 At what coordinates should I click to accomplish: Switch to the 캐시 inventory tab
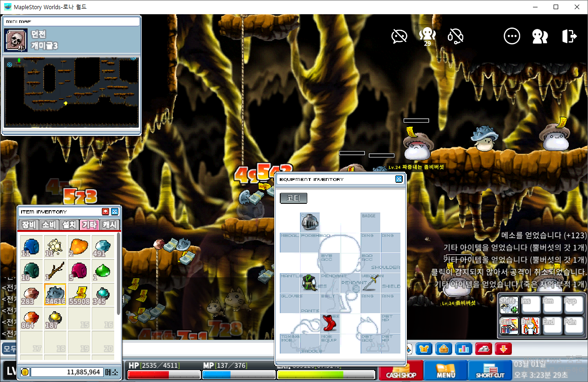coord(109,225)
